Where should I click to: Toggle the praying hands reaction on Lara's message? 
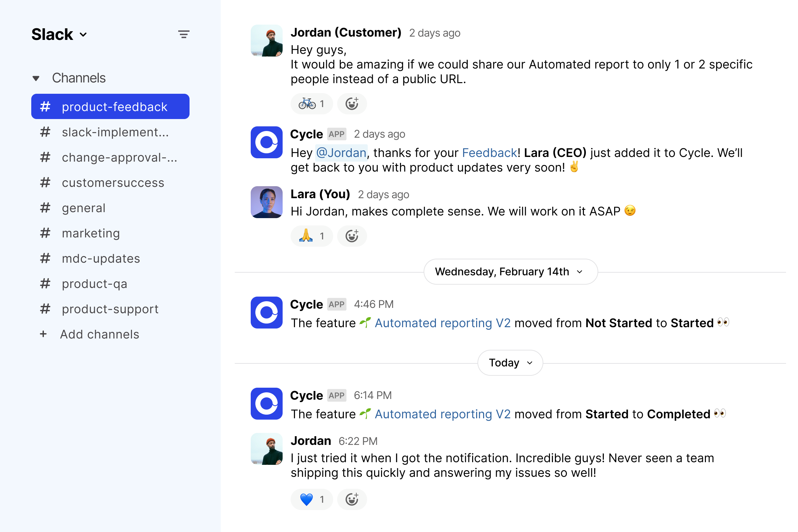[312, 236]
